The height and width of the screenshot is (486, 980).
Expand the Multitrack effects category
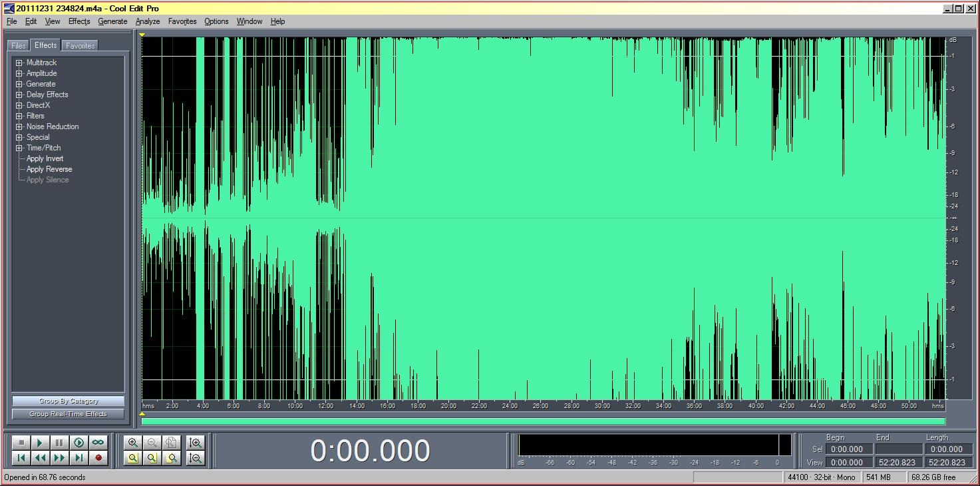(x=19, y=63)
